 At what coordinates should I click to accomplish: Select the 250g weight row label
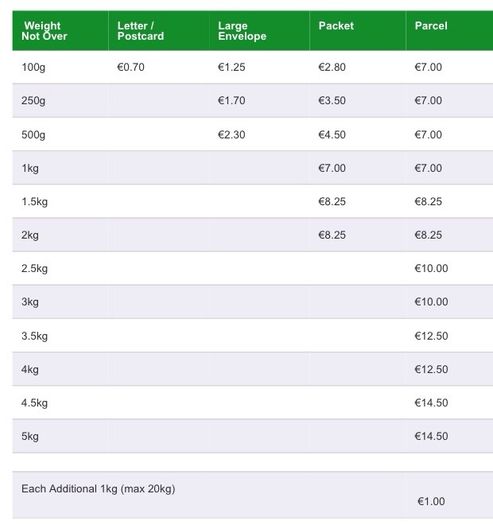tap(33, 101)
